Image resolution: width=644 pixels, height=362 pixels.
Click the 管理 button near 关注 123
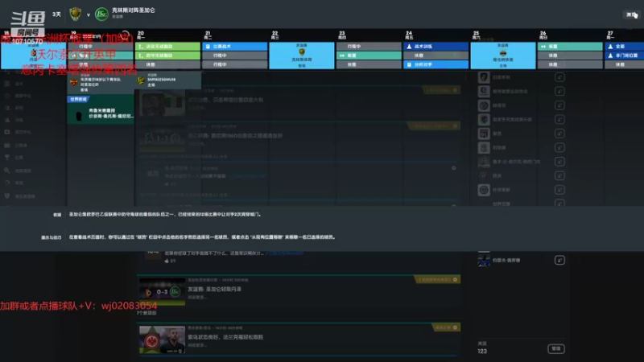(x=556, y=349)
